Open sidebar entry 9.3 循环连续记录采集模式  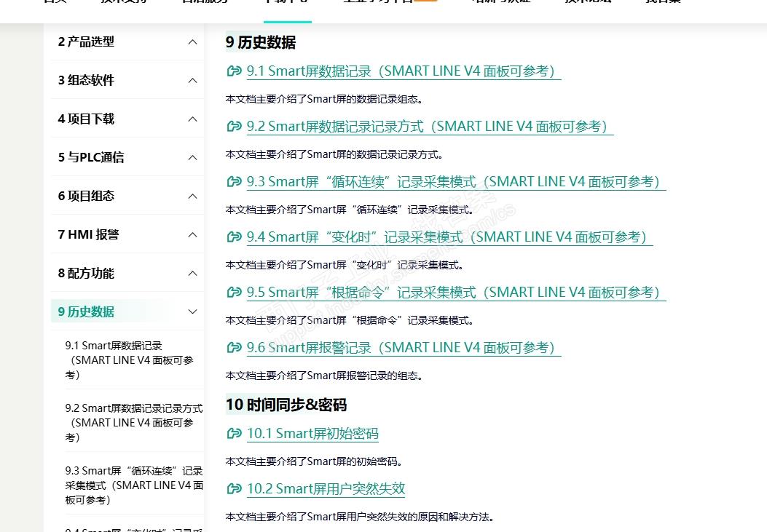click(133, 485)
